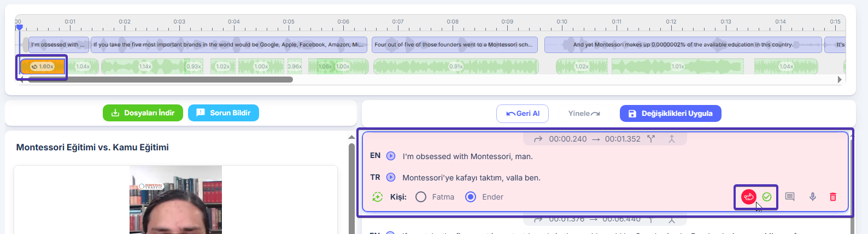Viewport: 868px width, 234px height.
Task: Apply changes with Değişiklikleri Uygula
Action: (670, 114)
